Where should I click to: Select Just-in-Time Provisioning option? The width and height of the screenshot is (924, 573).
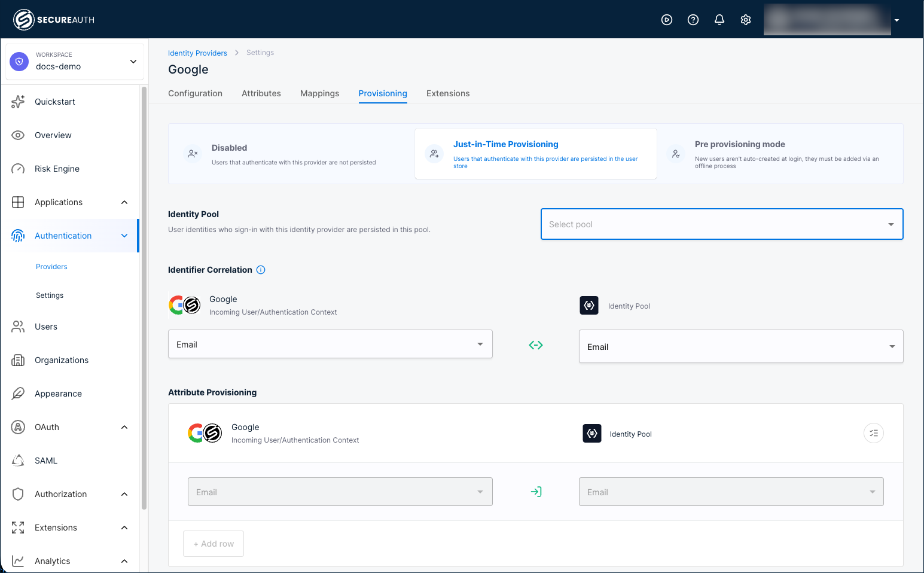tap(536, 154)
